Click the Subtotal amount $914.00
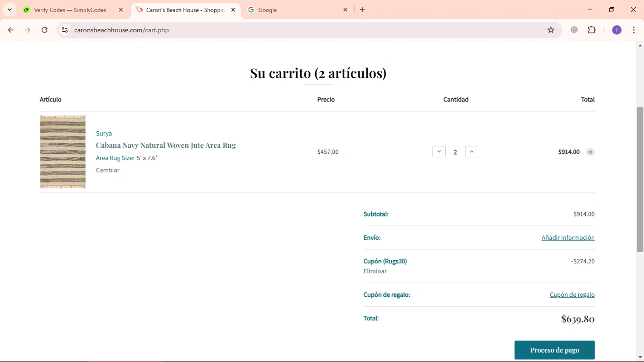This screenshot has height=362, width=644. coord(584,214)
